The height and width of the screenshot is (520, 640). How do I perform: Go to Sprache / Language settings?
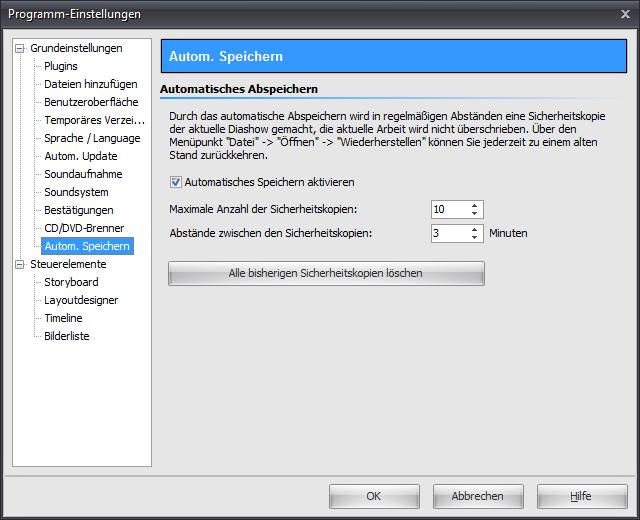[92, 138]
